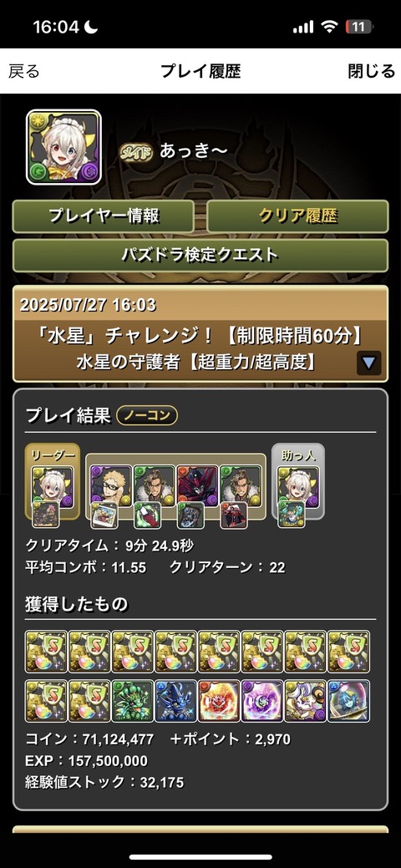Tap the purple swirl orb reward icon
The image size is (401, 868).
pos(262,701)
